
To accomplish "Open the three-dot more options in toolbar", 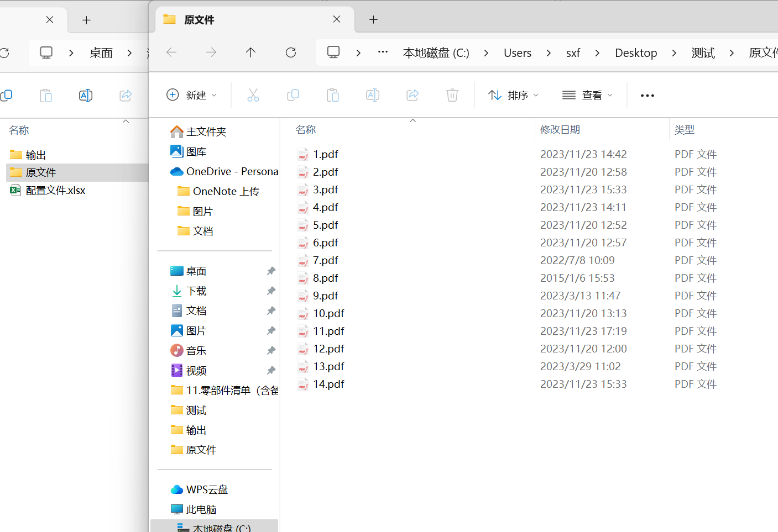I will click(648, 96).
